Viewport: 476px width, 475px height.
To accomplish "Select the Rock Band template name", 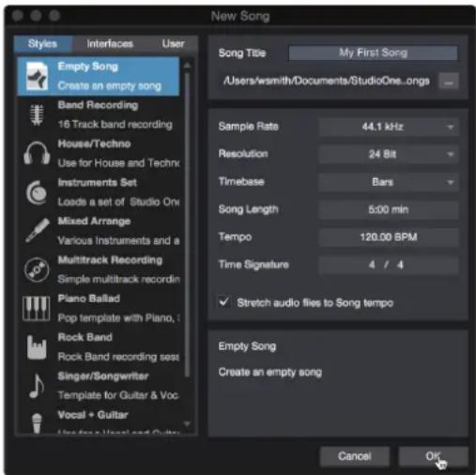I will point(85,337).
